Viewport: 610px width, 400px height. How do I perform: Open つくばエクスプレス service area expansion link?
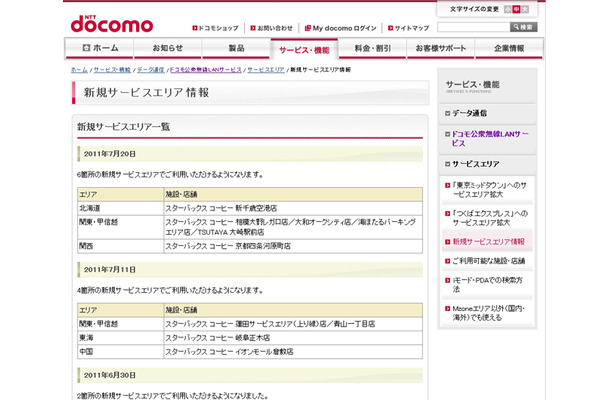487,218
